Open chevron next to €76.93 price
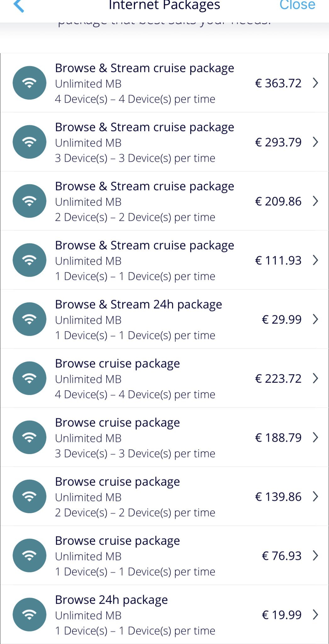 315,556
